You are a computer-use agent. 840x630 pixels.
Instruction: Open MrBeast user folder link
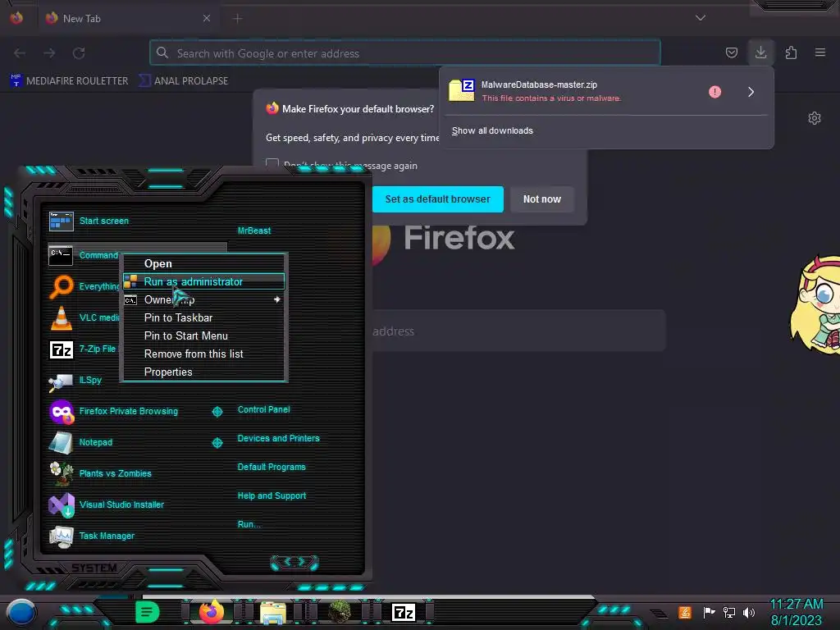(254, 231)
